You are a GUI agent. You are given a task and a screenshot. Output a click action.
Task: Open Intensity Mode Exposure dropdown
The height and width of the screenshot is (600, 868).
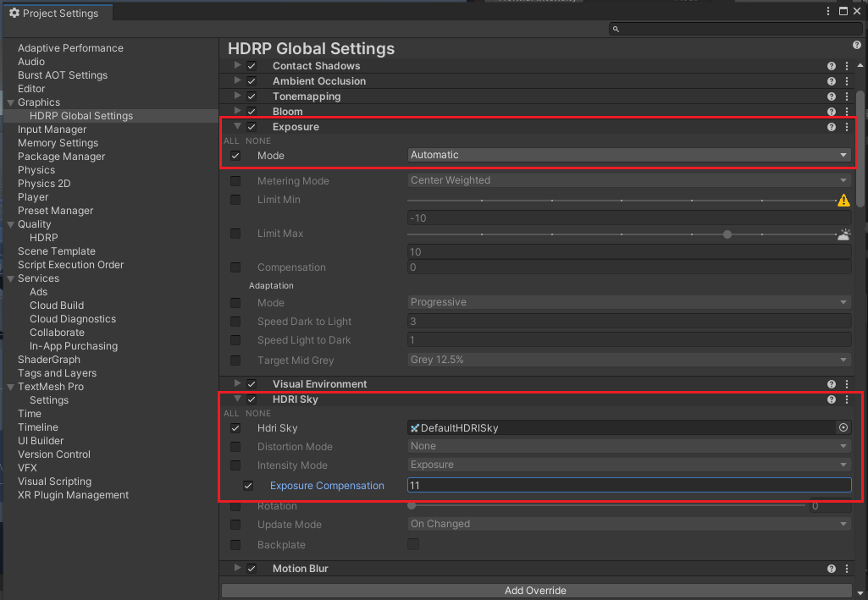point(629,465)
